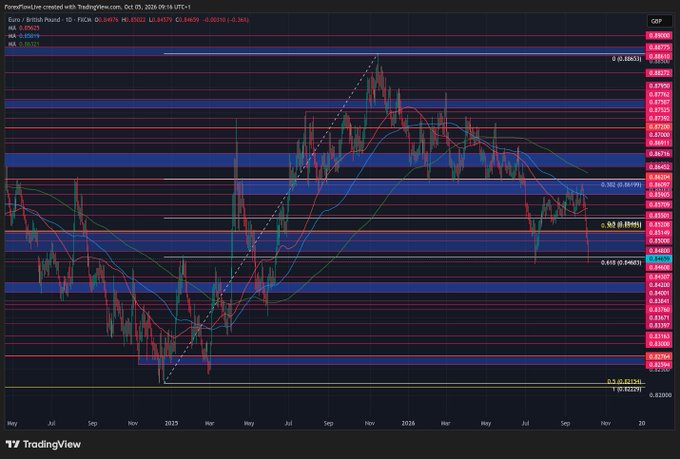Click the 20 label on time axis

[x=642, y=423]
